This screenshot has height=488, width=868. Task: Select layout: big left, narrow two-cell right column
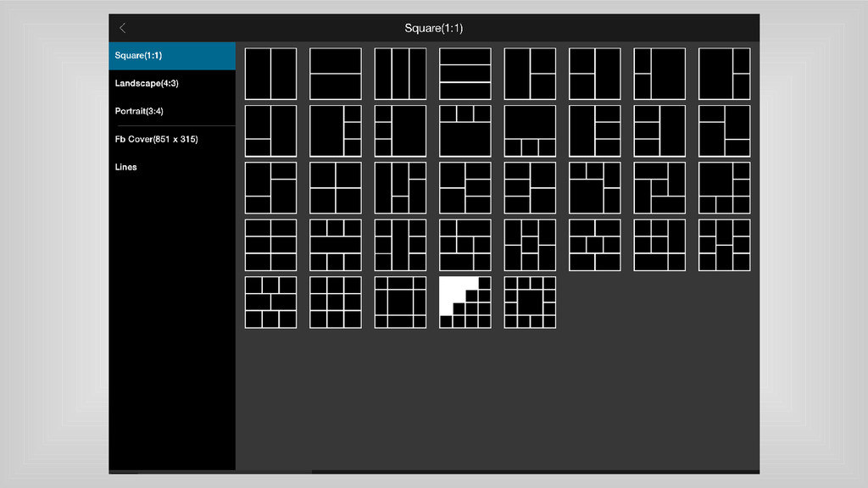(x=724, y=74)
